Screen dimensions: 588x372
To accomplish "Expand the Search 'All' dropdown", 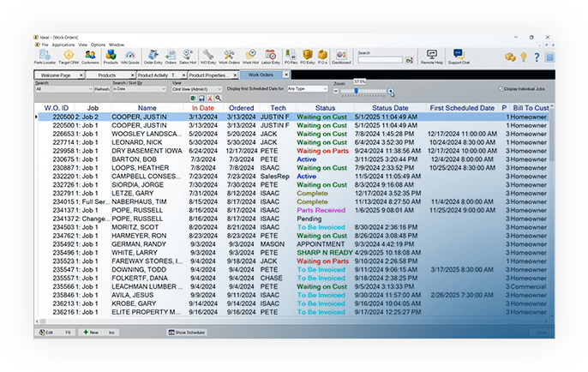I will click(x=65, y=89).
